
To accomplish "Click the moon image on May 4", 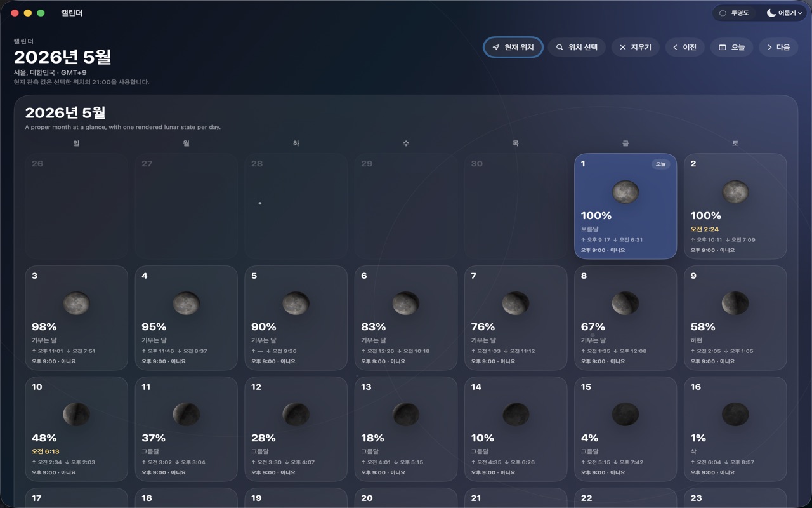I will 186,304.
